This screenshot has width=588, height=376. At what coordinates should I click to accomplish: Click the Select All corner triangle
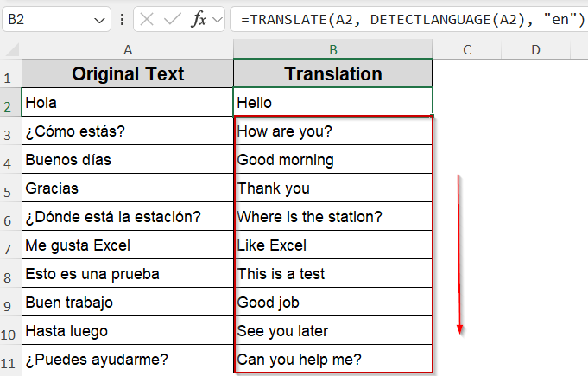click(x=12, y=49)
